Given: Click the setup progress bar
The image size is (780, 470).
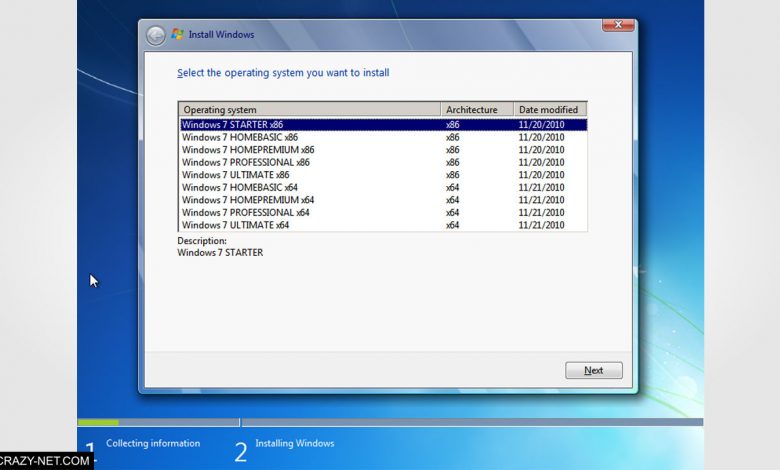Looking at the screenshot, I should 390,422.
